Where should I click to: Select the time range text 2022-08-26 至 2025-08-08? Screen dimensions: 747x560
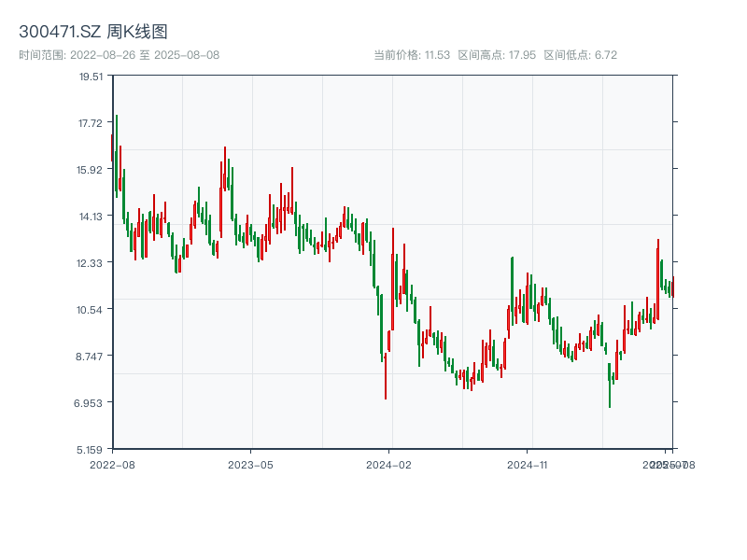pyautogui.click(x=145, y=55)
